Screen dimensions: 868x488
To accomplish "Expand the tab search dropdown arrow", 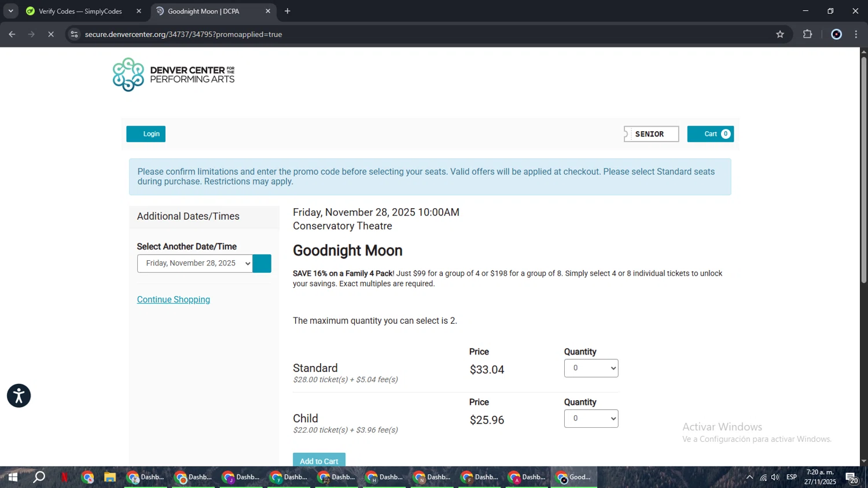I will click(10, 11).
